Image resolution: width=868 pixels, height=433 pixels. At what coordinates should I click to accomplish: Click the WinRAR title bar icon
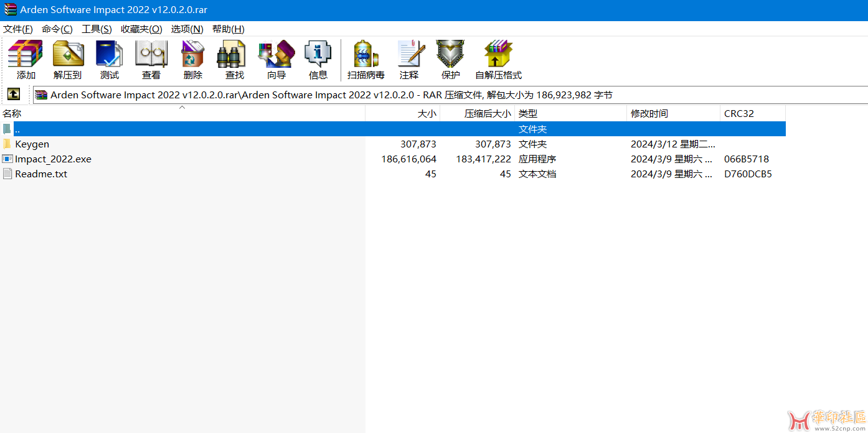10,10
